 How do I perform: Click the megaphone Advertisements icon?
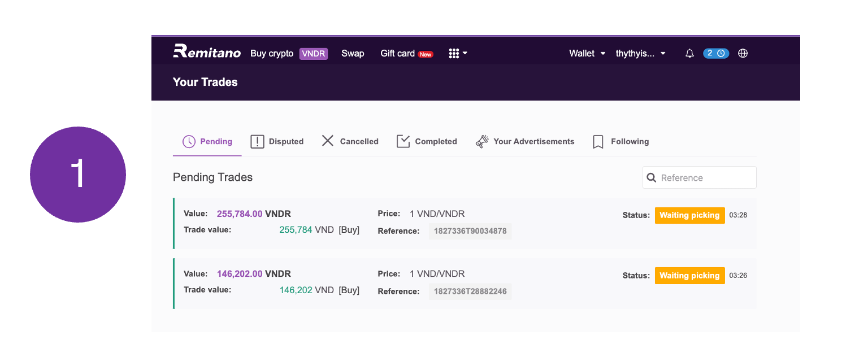482,141
